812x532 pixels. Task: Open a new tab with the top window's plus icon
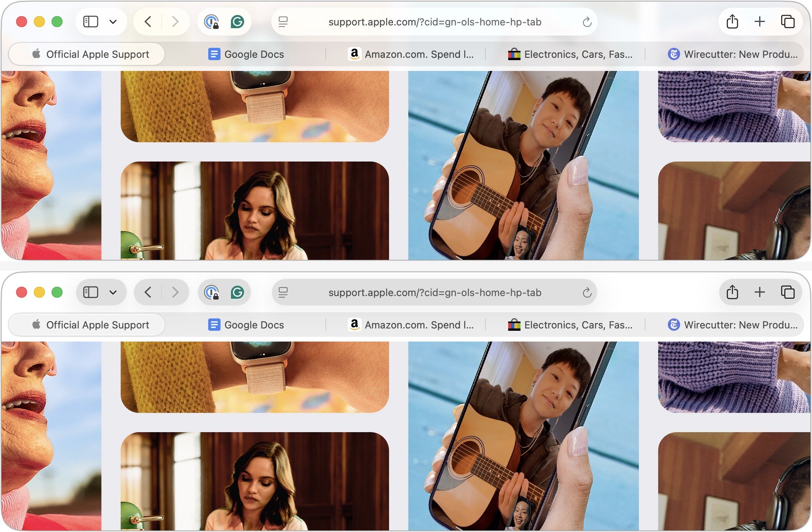(x=759, y=22)
